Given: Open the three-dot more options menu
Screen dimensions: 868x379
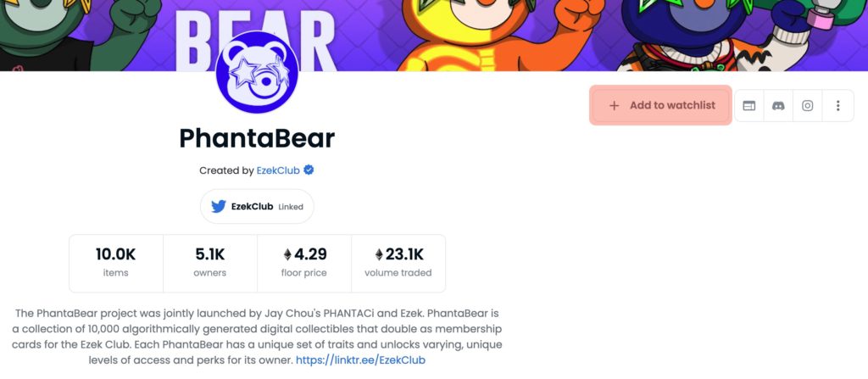Looking at the screenshot, I should point(838,105).
